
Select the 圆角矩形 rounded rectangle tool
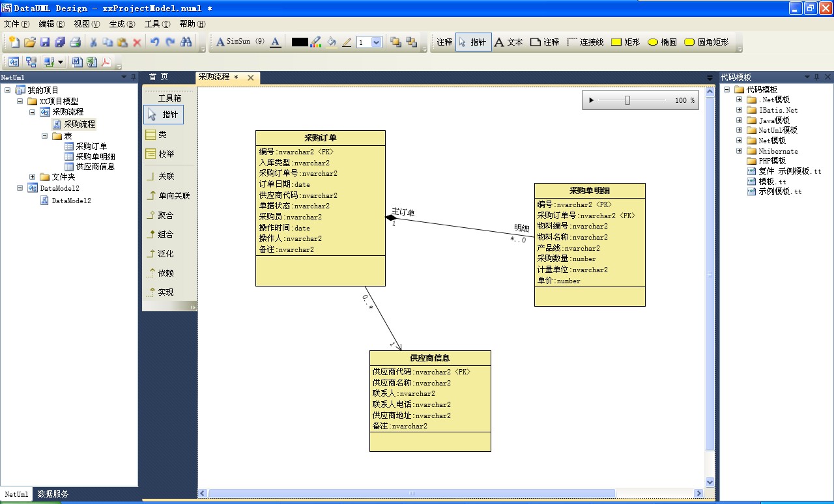pos(706,42)
